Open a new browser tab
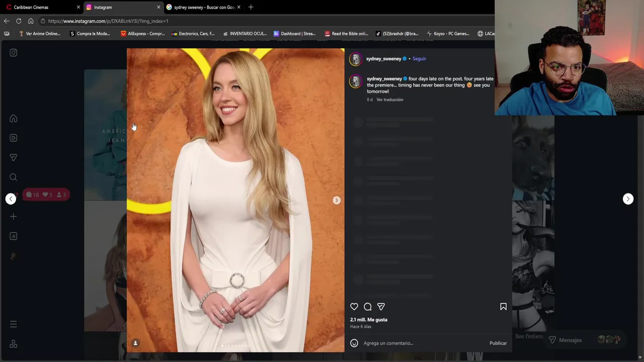The width and height of the screenshot is (644, 362). pos(251,7)
